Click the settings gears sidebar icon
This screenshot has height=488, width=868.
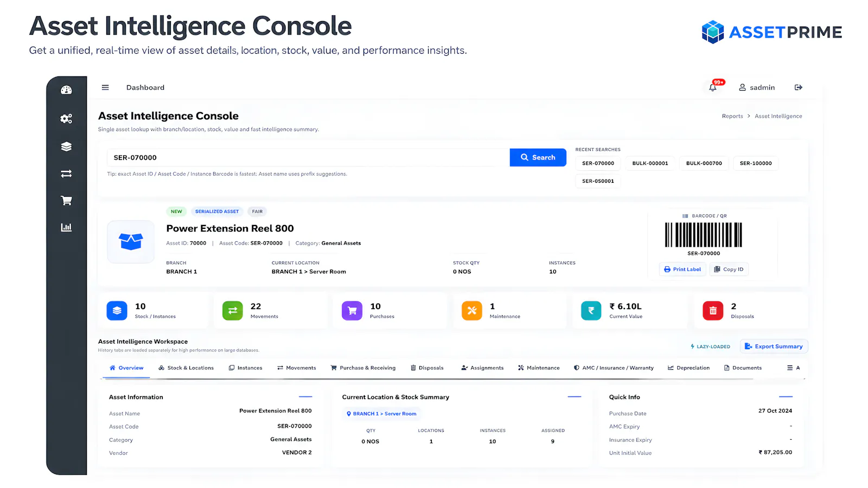coord(66,119)
